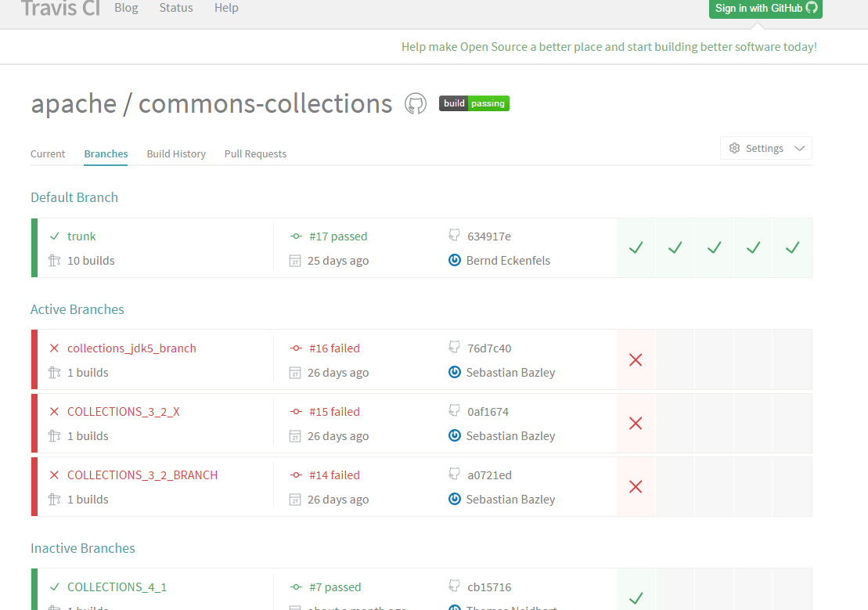Open the COLLECTIONS_4_1 branch

click(x=117, y=587)
